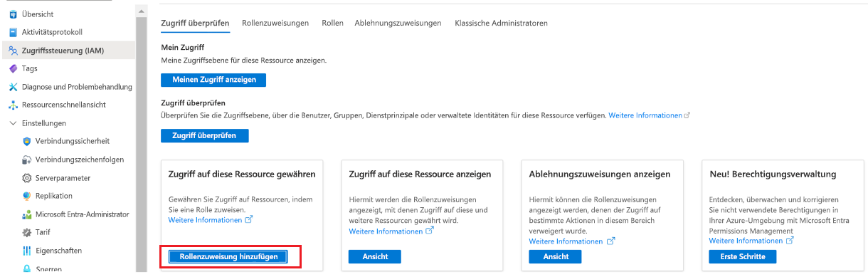Click the Übersicht sidebar icon

13,14
